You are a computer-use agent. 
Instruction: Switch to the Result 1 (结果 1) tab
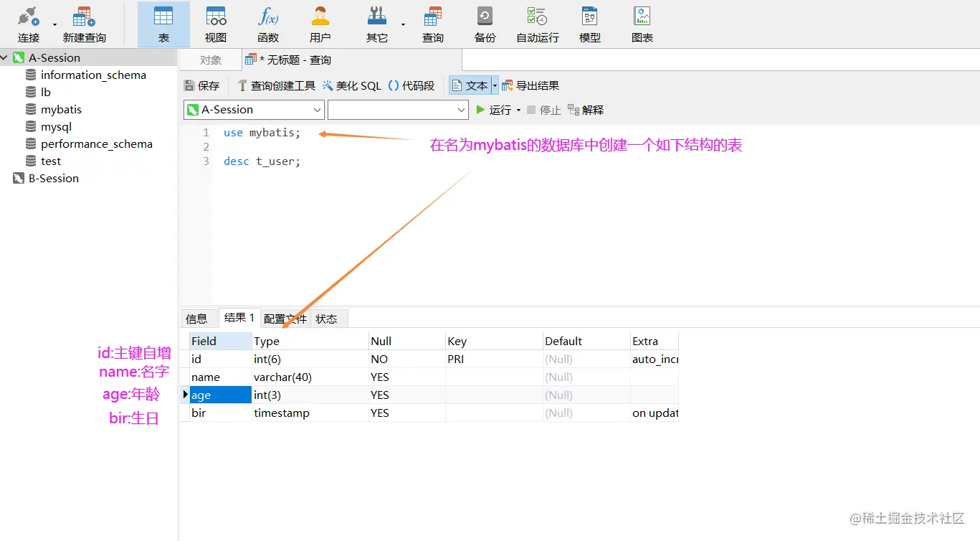(x=239, y=317)
